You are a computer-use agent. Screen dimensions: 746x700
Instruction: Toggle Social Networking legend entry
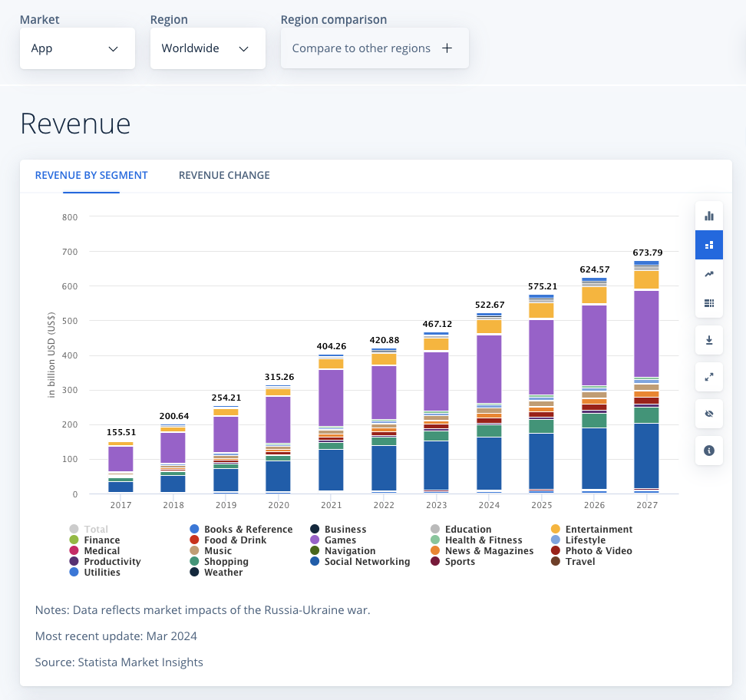tap(366, 562)
